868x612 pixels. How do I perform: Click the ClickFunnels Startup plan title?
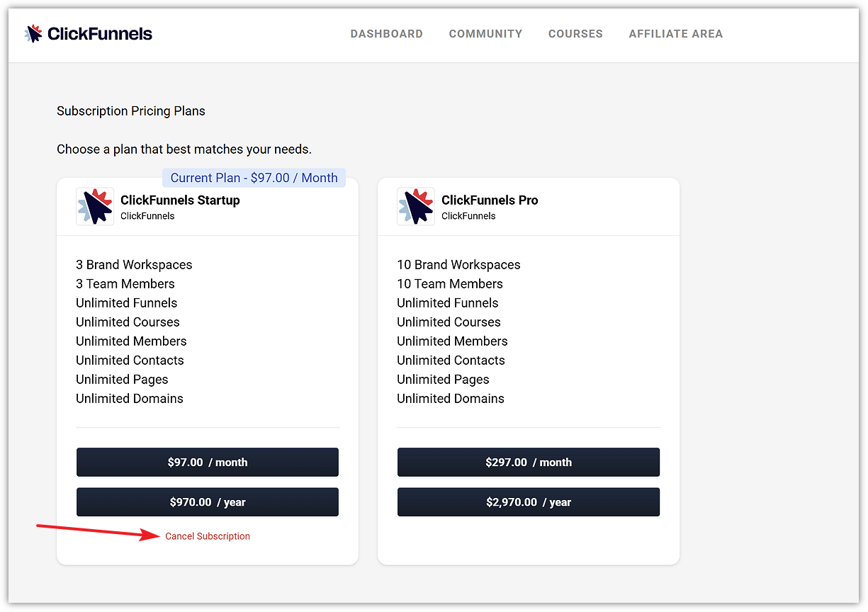tap(180, 200)
